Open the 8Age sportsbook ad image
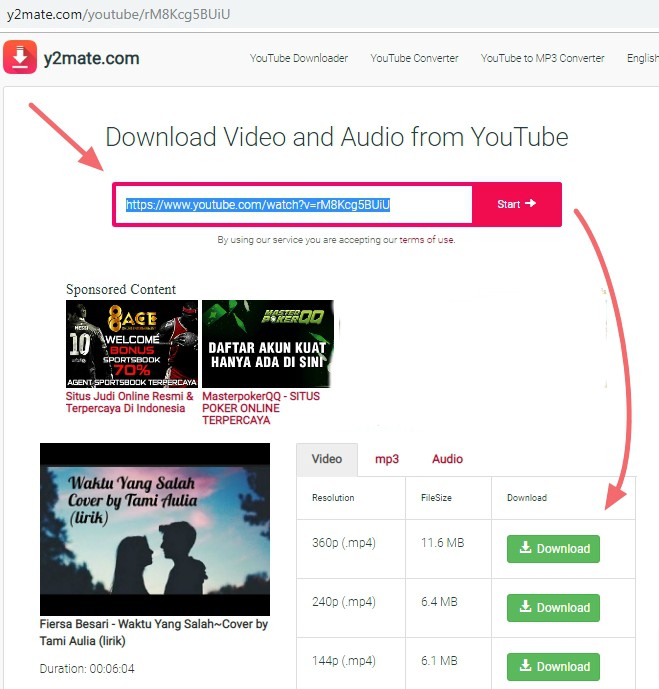 [x=132, y=344]
